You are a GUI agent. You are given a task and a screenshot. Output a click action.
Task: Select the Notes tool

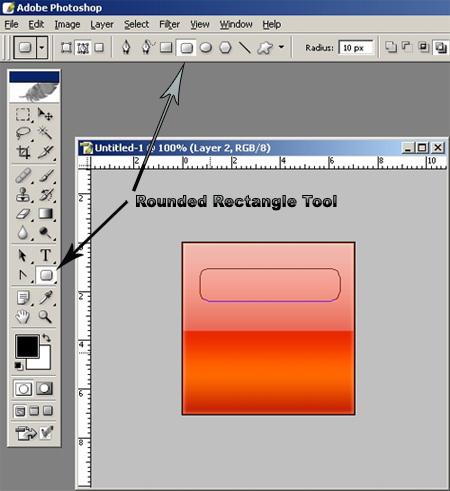click(x=23, y=298)
